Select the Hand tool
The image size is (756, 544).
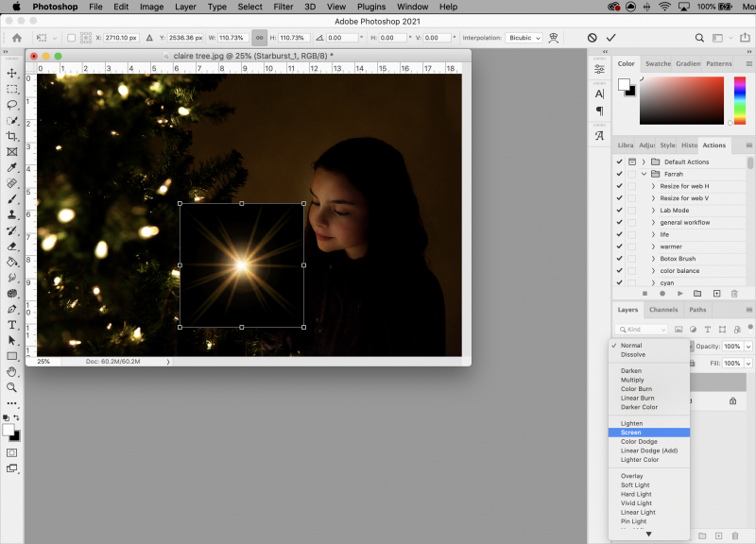pos(11,371)
